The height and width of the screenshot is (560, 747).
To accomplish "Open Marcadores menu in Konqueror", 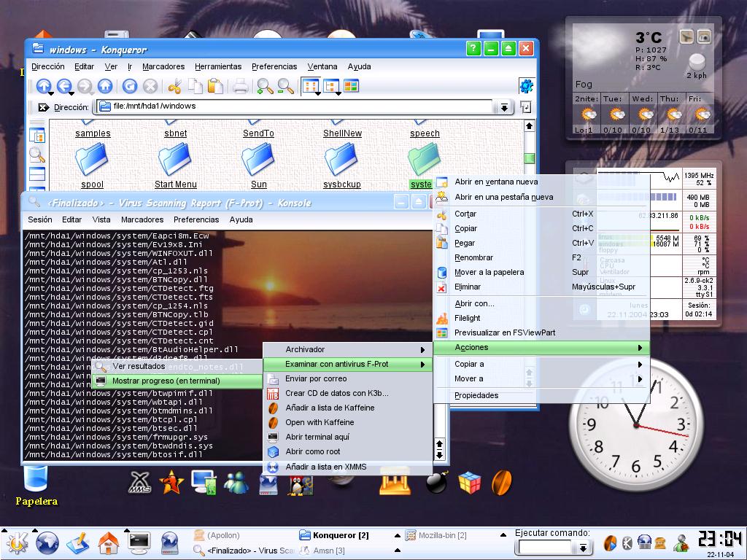I will (163, 66).
